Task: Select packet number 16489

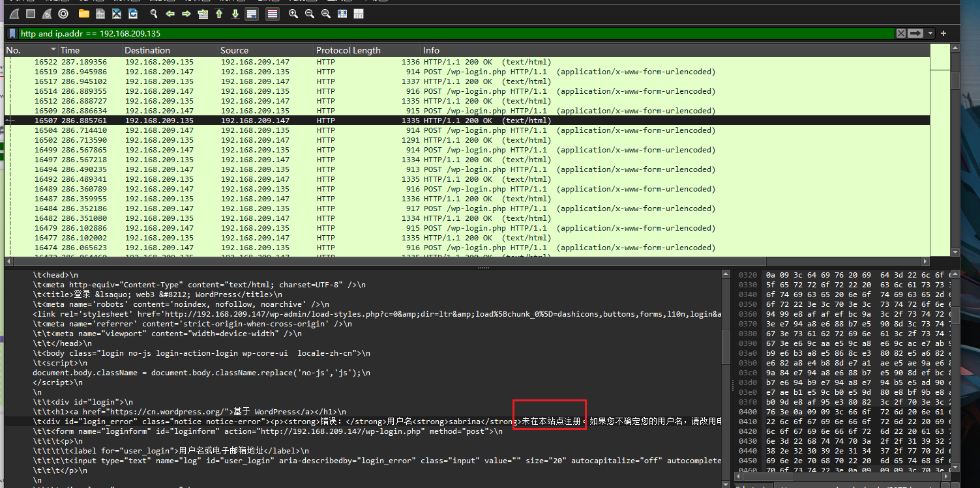Action: (468, 189)
